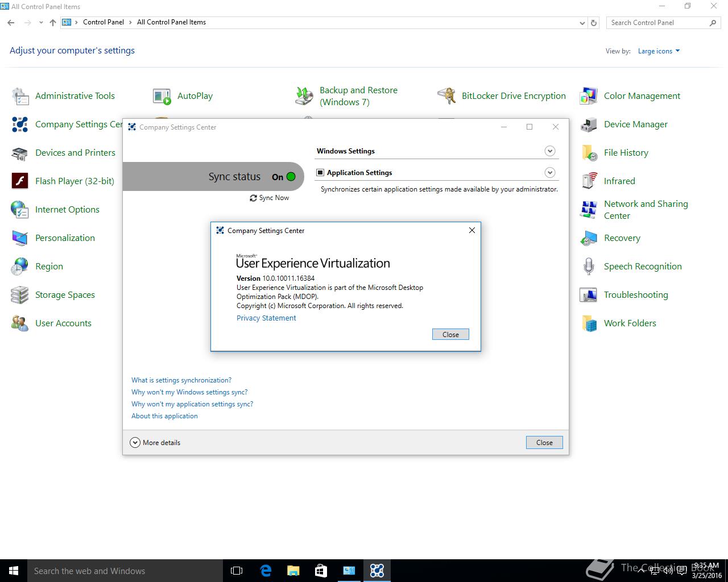Select the Control Panel taskbar icon

[349, 571]
